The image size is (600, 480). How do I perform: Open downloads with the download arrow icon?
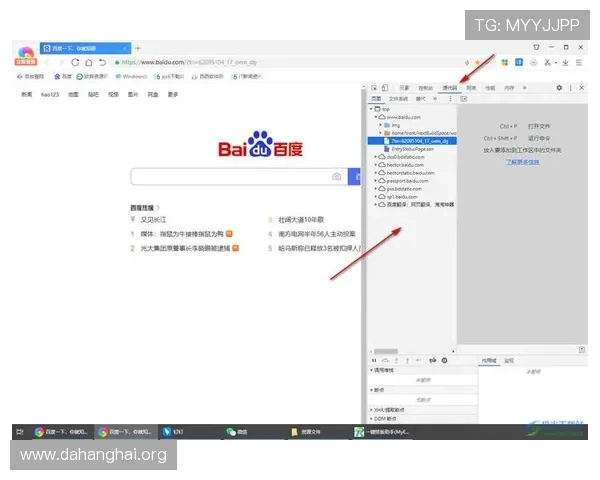565,62
